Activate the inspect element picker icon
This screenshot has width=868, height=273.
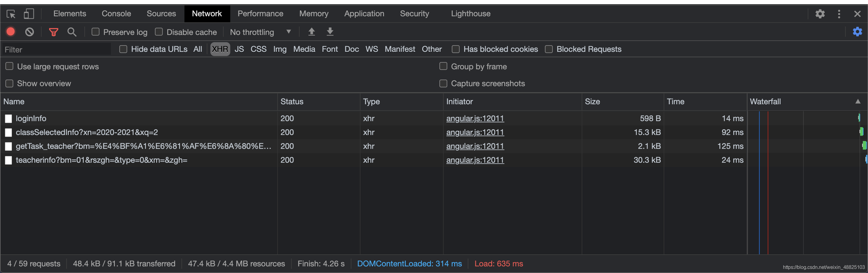point(11,14)
